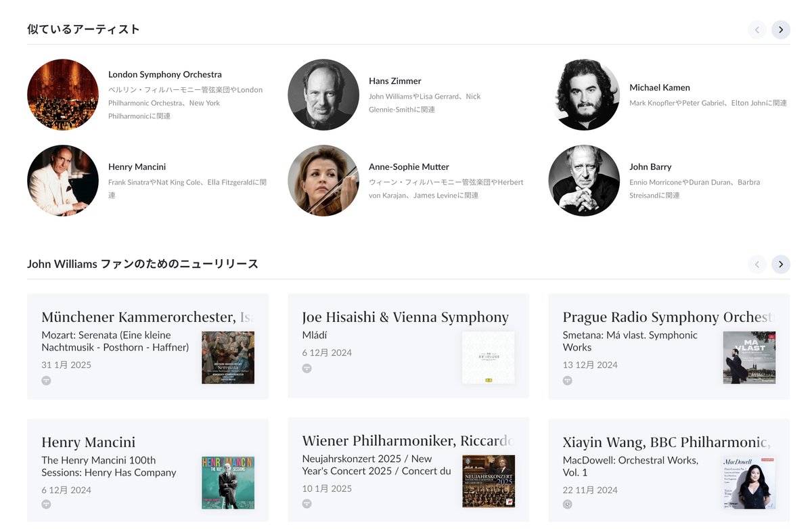Screen dimensions: 812x529
Task: Click format icon under Mozart Serenata date
Action: point(46,380)
